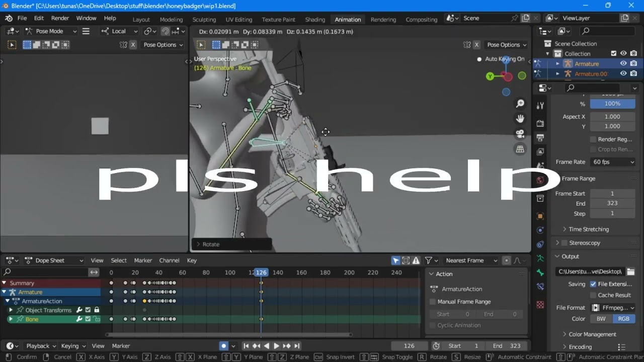The width and height of the screenshot is (644, 362).
Task: Open the Texture properties tab
Action: tap(540, 305)
